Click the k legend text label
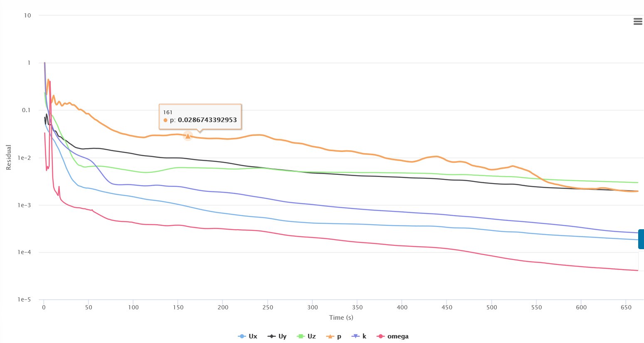The height and width of the screenshot is (343, 644). (364, 336)
